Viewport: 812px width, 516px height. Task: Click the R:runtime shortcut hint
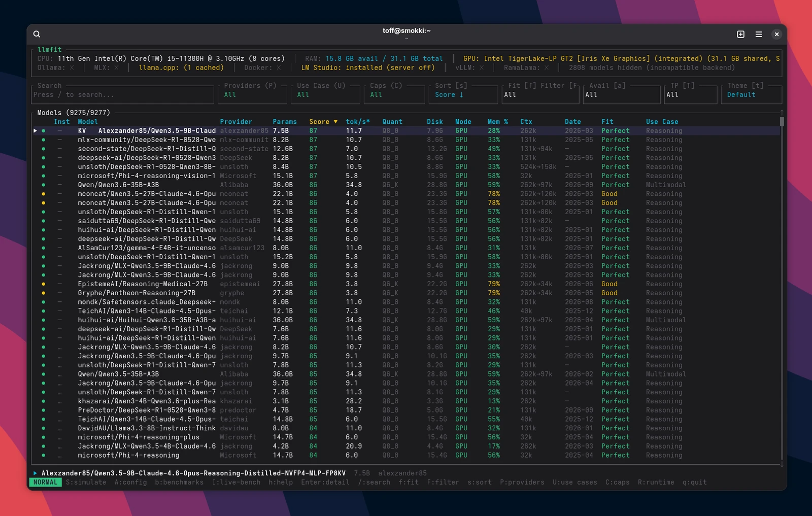[656, 483]
